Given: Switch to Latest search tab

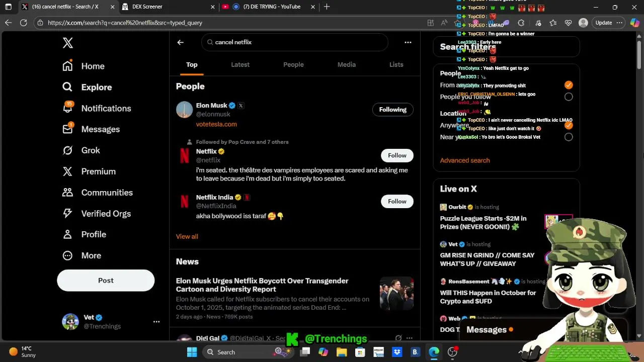Looking at the screenshot, I should pos(240,64).
